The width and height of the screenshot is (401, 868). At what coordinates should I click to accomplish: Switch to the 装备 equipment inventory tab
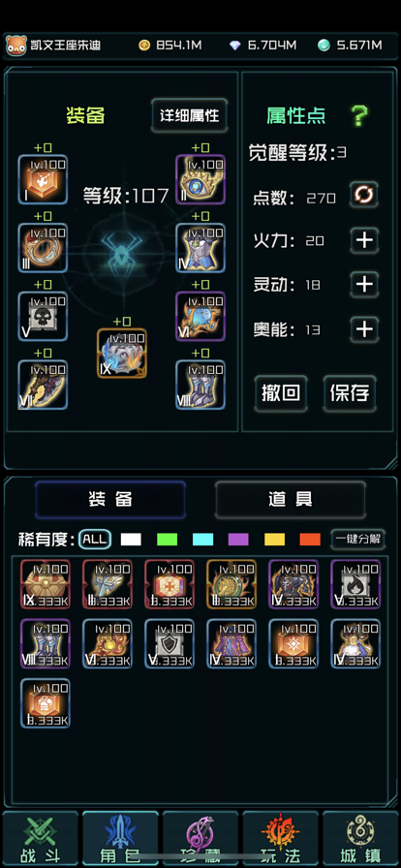pos(110,499)
